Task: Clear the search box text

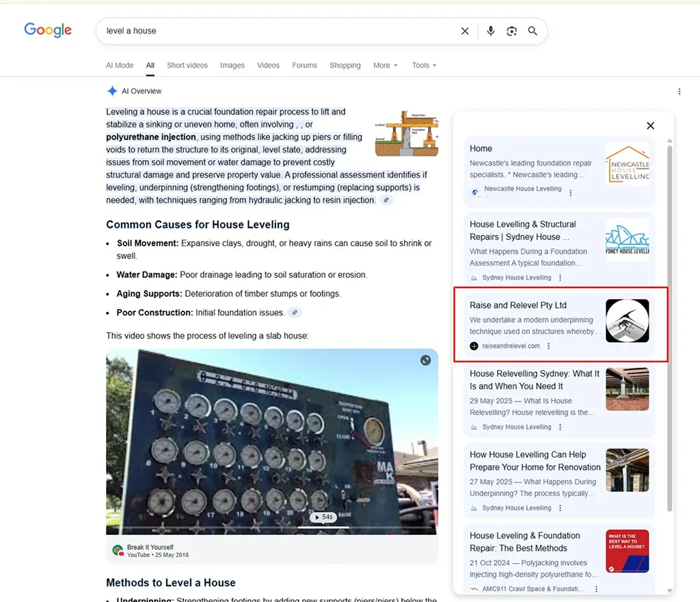Action: pyautogui.click(x=465, y=31)
